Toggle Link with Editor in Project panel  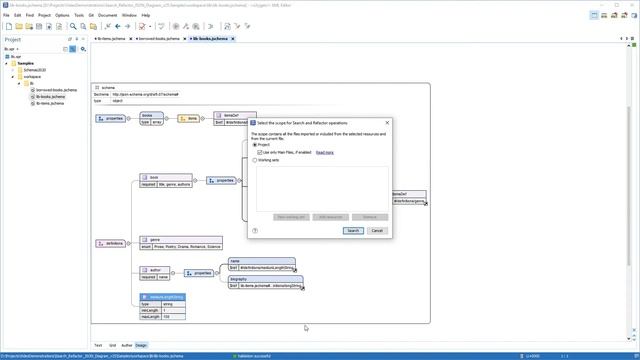(73, 49)
